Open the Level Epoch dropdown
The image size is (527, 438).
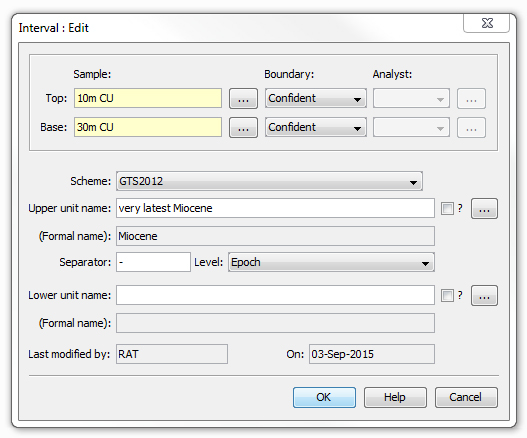[x=331, y=262]
